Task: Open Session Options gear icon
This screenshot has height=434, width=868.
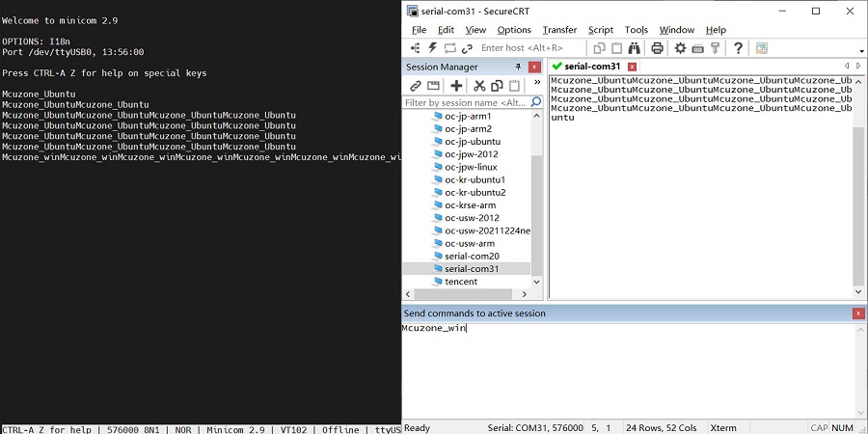Action: tap(680, 48)
